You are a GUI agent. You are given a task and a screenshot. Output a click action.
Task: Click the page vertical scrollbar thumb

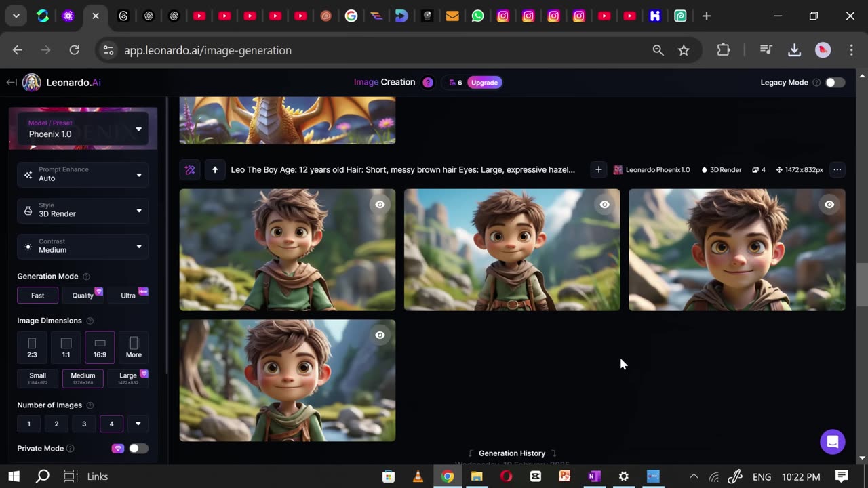(862, 285)
